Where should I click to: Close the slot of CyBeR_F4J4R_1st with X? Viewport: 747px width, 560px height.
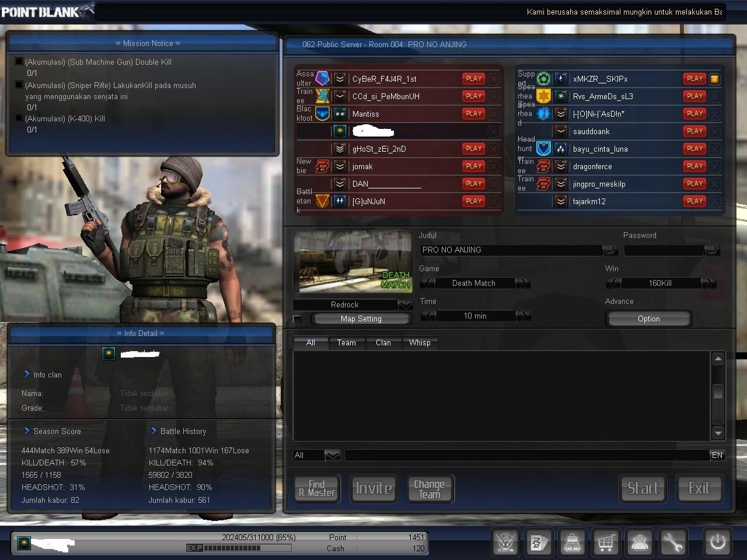click(494, 79)
